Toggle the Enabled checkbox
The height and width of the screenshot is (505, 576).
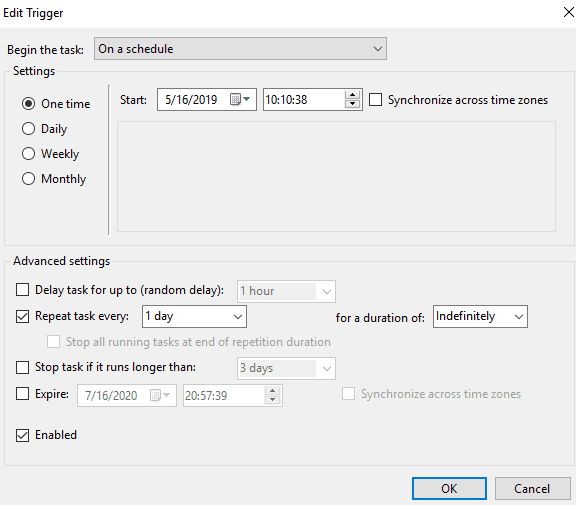coord(22,435)
